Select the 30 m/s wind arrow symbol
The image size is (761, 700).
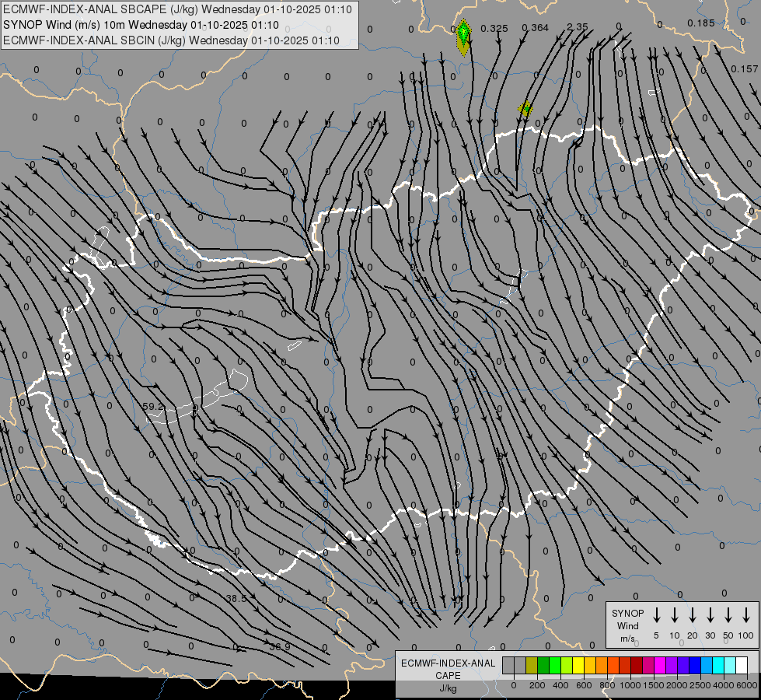click(x=710, y=614)
